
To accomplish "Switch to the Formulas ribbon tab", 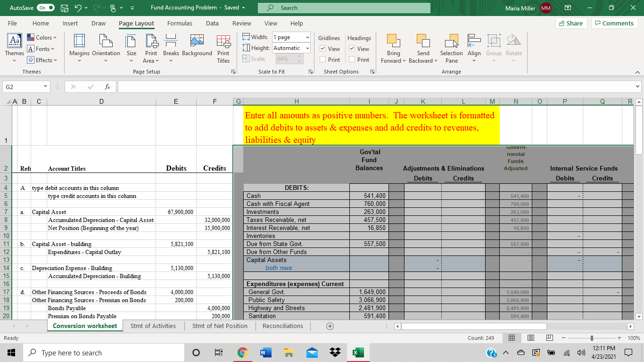I will click(x=180, y=23).
